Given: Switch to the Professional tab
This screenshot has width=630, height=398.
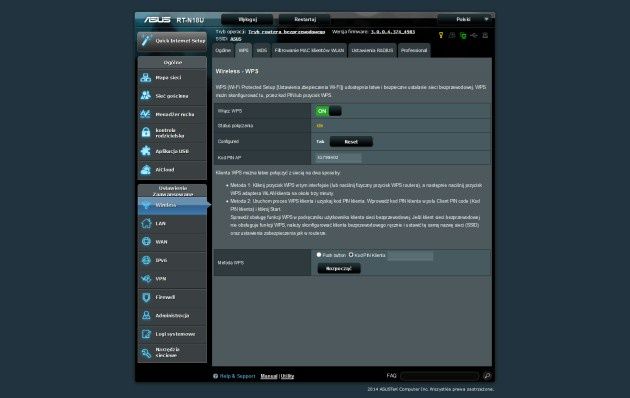Looking at the screenshot, I should pyautogui.click(x=414, y=50).
